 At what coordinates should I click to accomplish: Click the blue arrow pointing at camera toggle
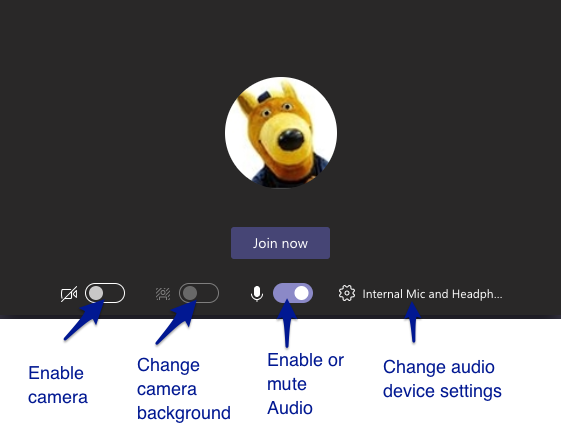click(85, 320)
